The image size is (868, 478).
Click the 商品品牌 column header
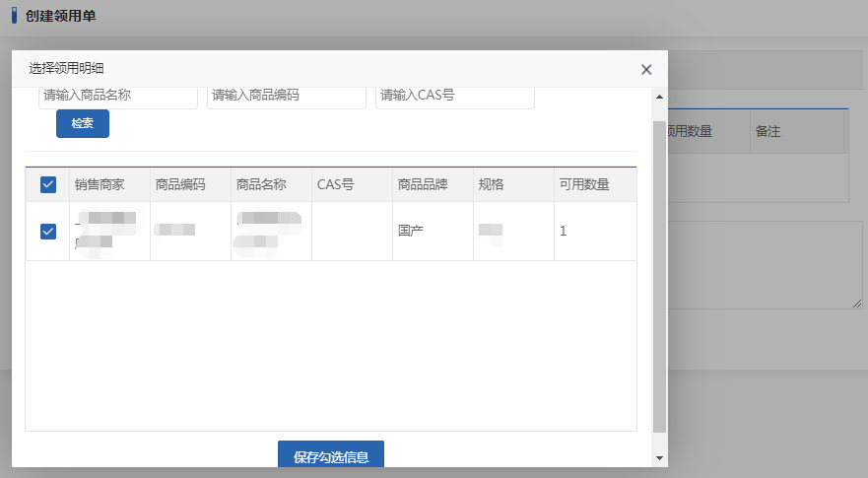pos(423,184)
